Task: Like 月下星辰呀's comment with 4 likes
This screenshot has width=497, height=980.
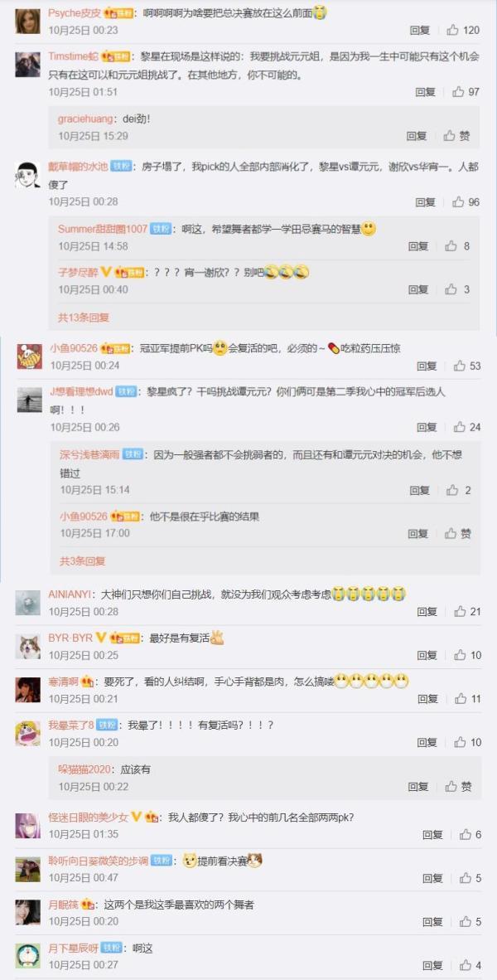Action: 470,966
